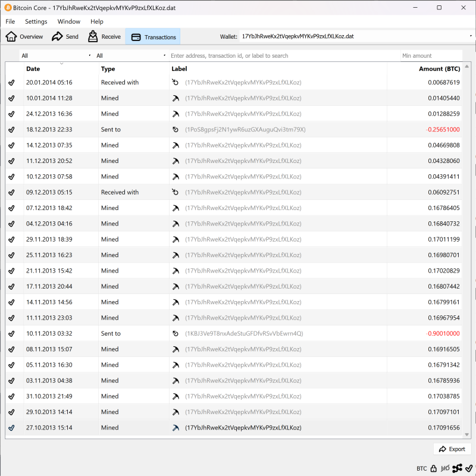Click the mined icon on the 10.12.2013 row
The width and height of the screenshot is (476, 476).
(176, 177)
